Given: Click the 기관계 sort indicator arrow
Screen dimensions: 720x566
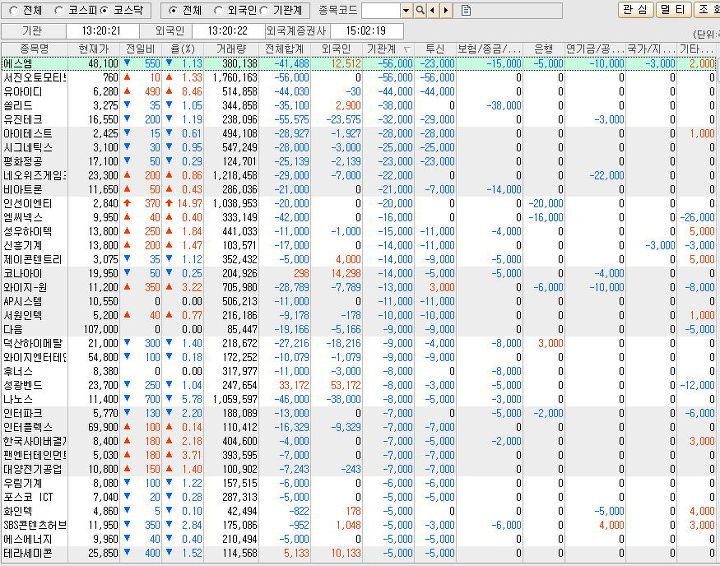Looking at the screenshot, I should [x=407, y=49].
